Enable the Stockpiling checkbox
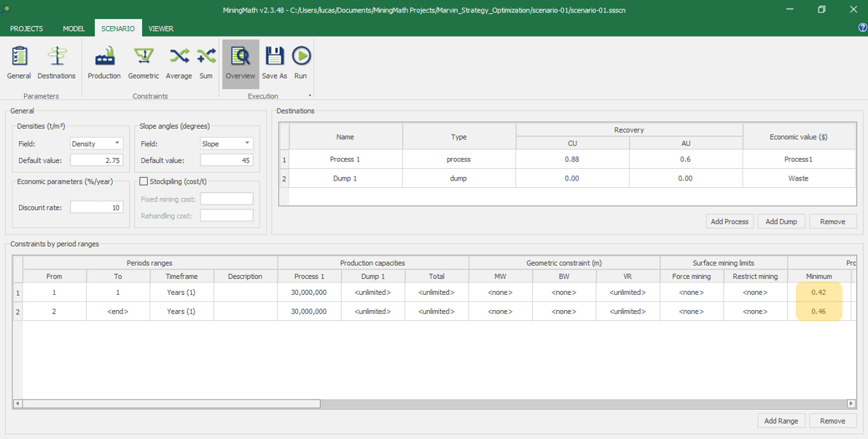The height and width of the screenshot is (439, 868). pyautogui.click(x=144, y=181)
